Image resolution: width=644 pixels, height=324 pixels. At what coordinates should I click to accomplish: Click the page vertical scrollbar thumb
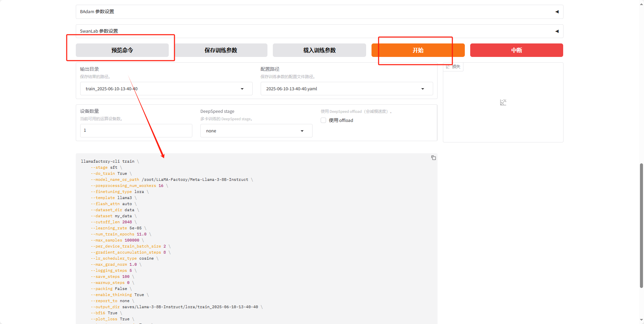point(641,226)
